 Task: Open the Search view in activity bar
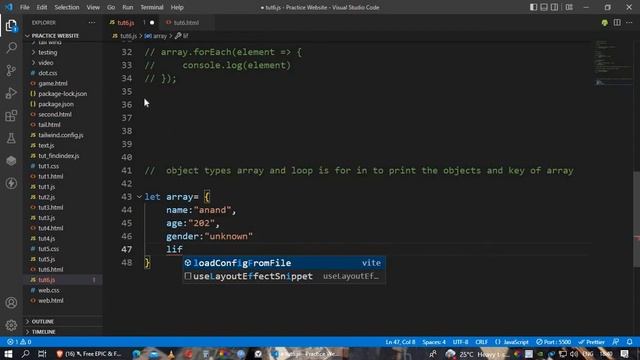tap(11, 48)
